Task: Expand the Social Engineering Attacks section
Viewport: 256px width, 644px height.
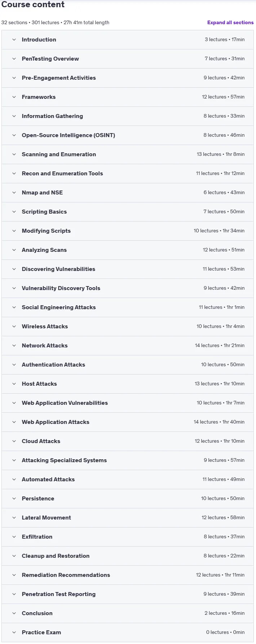Action: [x=128, y=307]
